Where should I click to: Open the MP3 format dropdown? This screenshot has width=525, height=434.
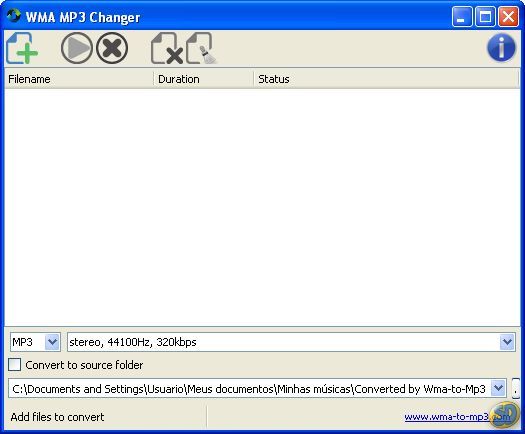(x=52, y=342)
